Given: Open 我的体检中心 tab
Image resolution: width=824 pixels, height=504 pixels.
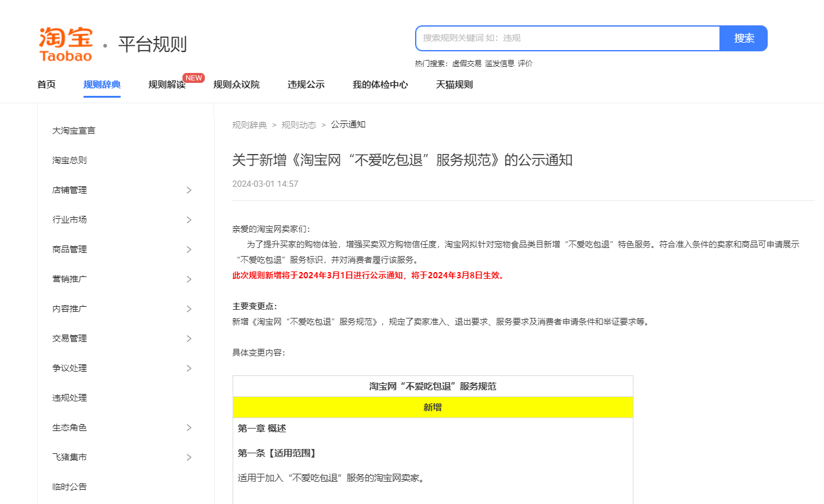Looking at the screenshot, I should [x=380, y=85].
